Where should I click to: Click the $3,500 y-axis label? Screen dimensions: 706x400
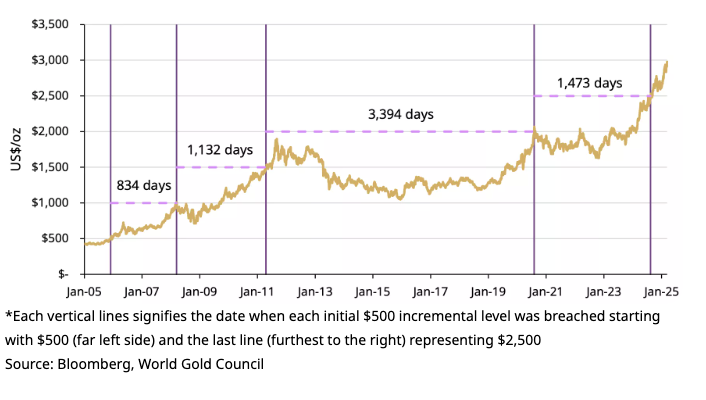coord(47,23)
